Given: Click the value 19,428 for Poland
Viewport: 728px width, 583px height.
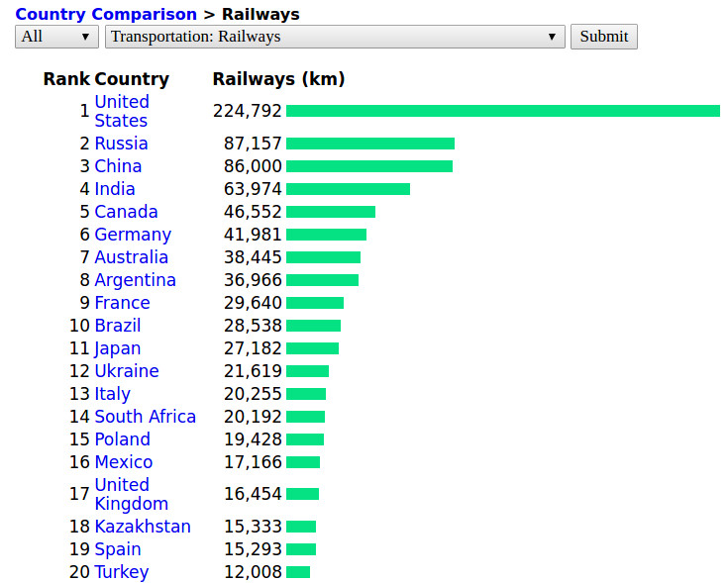Looking at the screenshot, I should tap(253, 438).
